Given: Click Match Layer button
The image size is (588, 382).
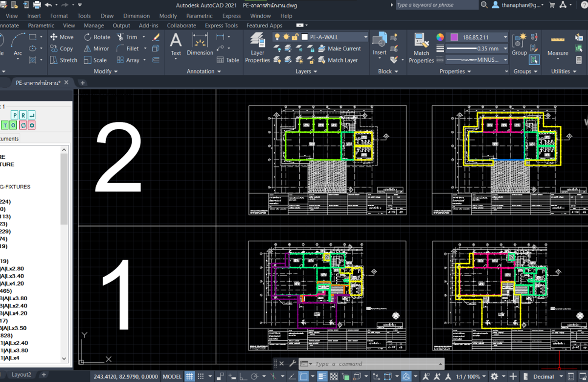Looking at the screenshot, I should pos(338,60).
